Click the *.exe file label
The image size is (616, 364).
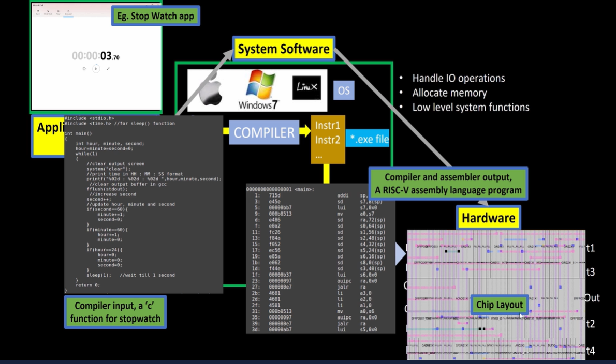[x=368, y=139]
